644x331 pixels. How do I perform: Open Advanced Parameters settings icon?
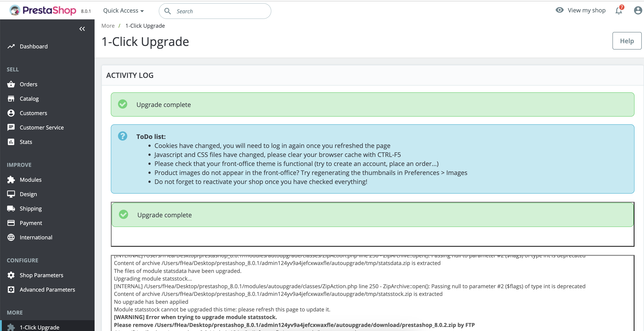point(11,290)
